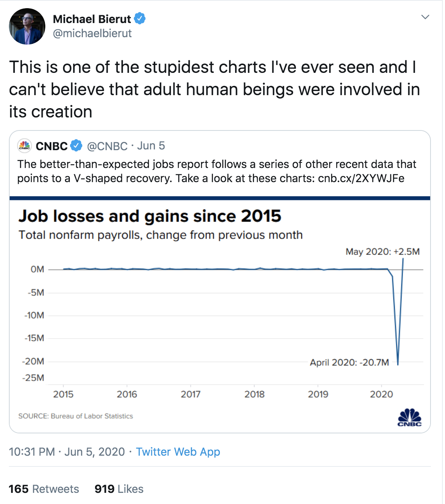Click the CNBC logo in chart corner
Screen dimensions: 445x504
tap(409, 417)
